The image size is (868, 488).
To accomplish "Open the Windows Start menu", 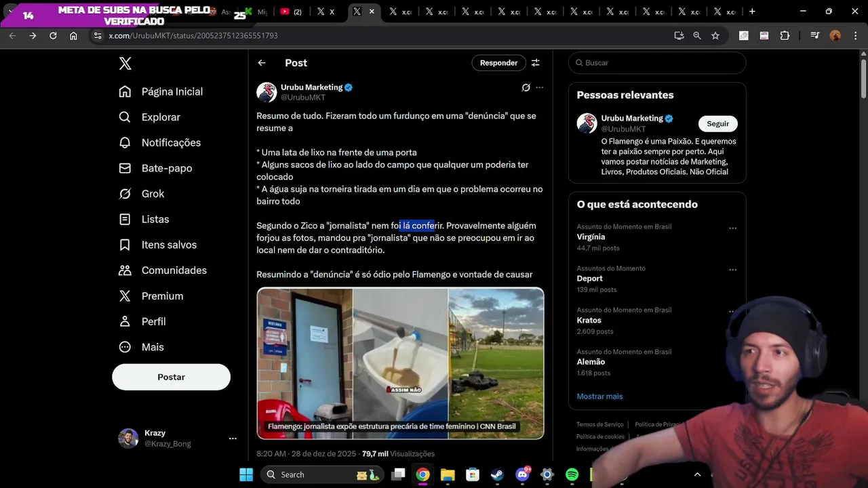I will (246, 474).
